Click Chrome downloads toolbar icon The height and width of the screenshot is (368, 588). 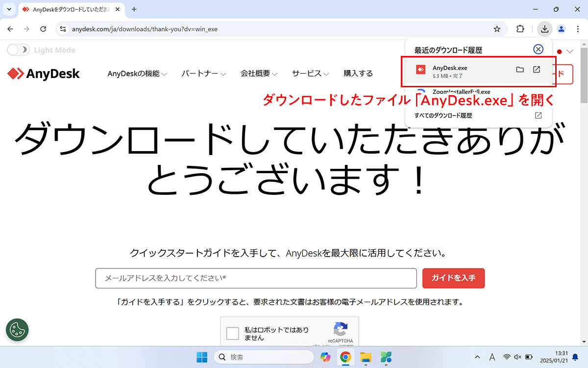pyautogui.click(x=545, y=29)
